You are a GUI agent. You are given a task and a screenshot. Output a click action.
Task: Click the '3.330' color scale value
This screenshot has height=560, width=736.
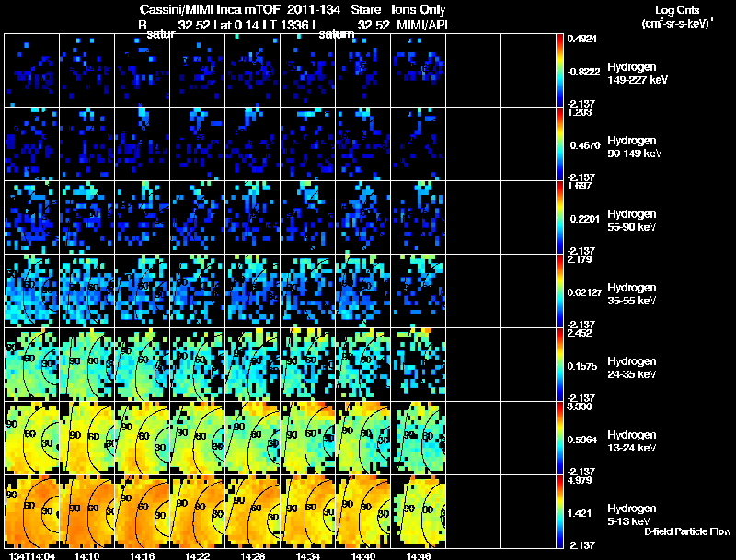point(580,406)
